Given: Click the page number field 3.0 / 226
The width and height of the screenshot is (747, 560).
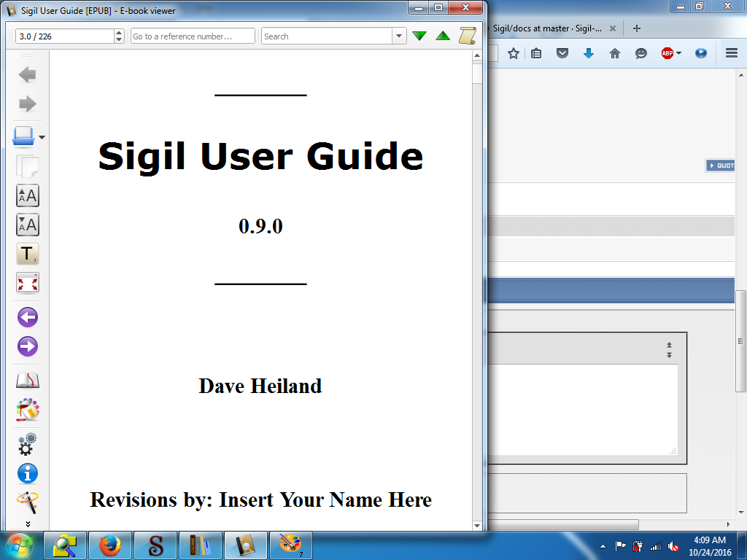Looking at the screenshot, I should click(x=65, y=36).
